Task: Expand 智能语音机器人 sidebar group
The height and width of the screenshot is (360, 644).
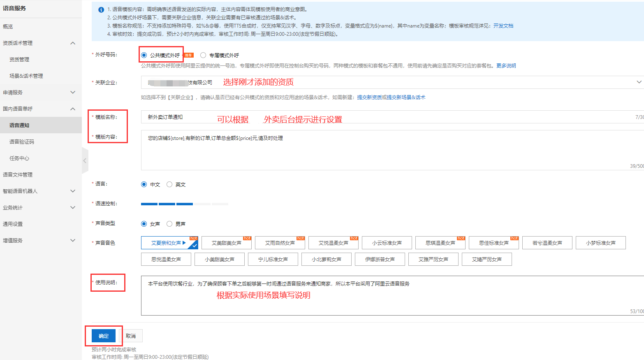Action: (73, 191)
